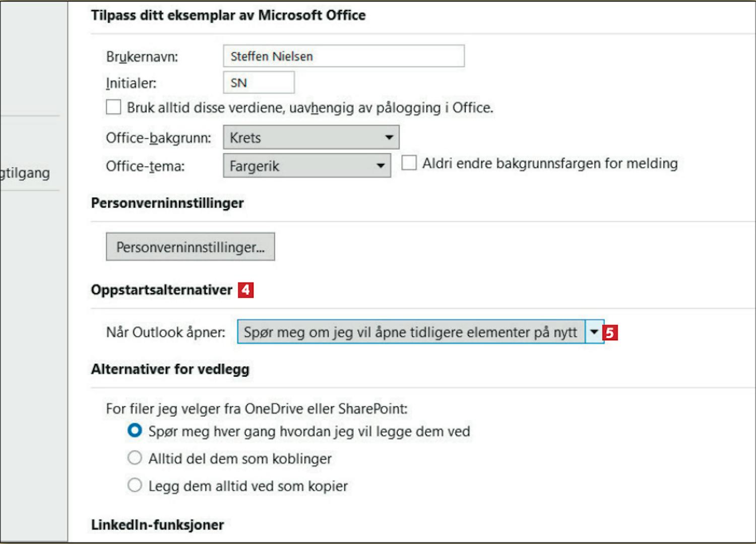
Task: Click the Office-bakgrunn label
Action: [x=158, y=138]
